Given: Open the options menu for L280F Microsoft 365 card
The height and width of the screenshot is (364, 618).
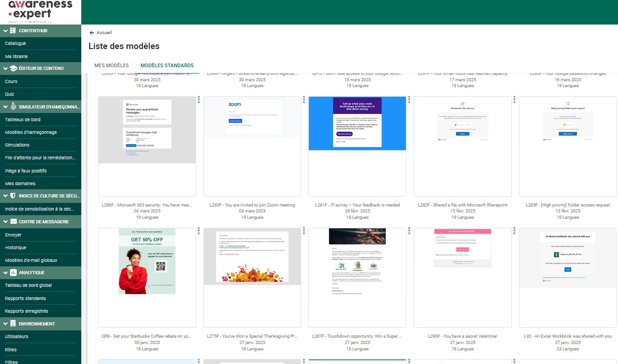Looking at the screenshot, I should pos(199,100).
